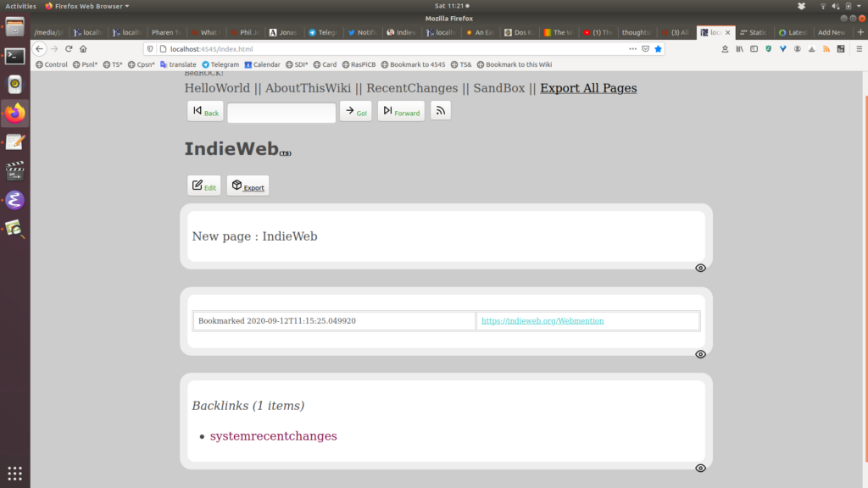868x488 pixels.
Task: Click the Dropbox tray icon
Action: [801, 6]
